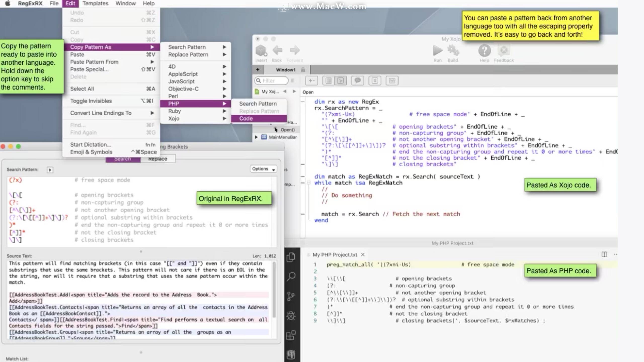The image size is (644, 362).
Task: Click into the Search Pattern text area in RegExRX
Action: (142, 212)
